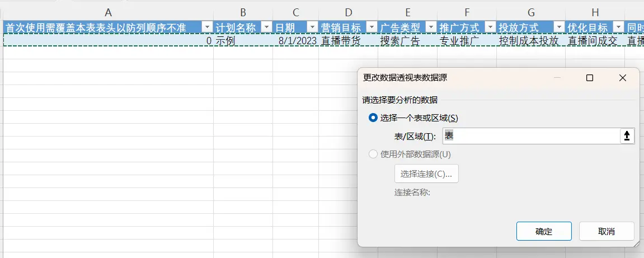This screenshot has height=258, width=644.
Task: Click the cell containing 示例
Action: [x=243, y=41]
